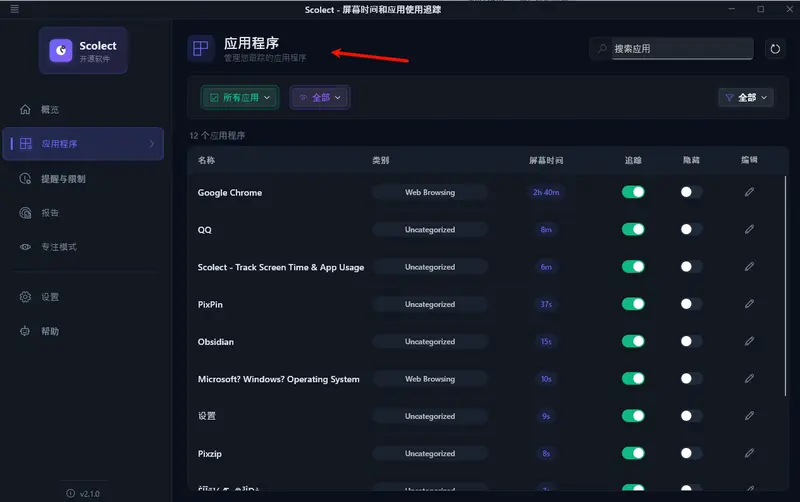Enable hide switch for PixPin
The width and height of the screenshot is (800, 502).
pos(691,304)
